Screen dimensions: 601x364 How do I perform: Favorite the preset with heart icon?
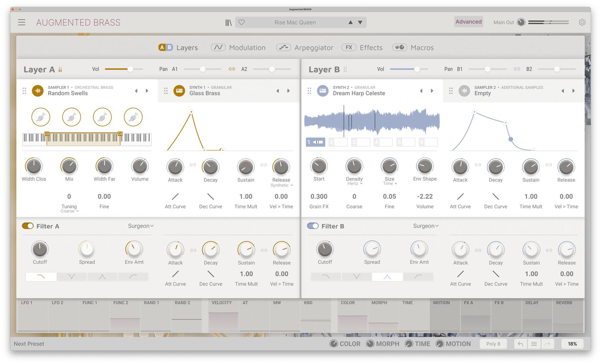pyautogui.click(x=242, y=22)
